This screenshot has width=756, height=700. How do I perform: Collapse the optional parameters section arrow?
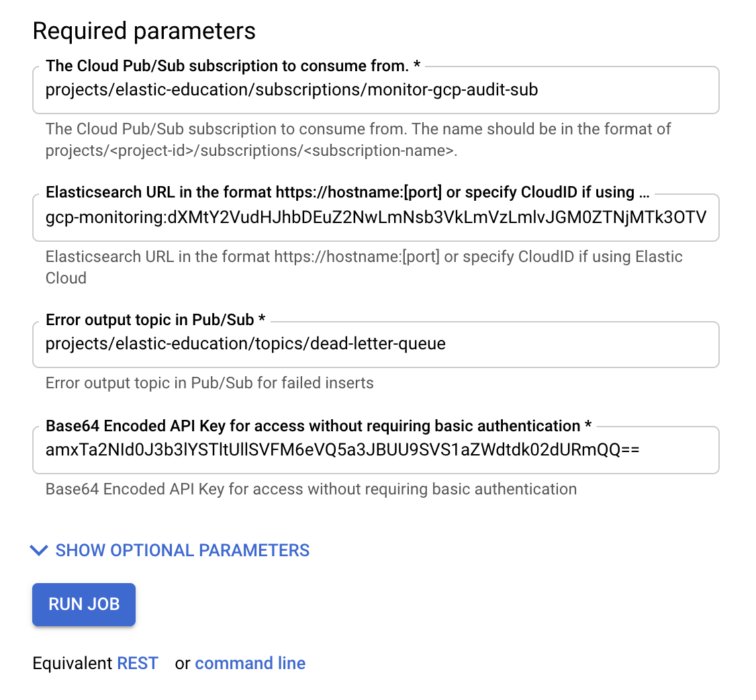pyautogui.click(x=38, y=550)
